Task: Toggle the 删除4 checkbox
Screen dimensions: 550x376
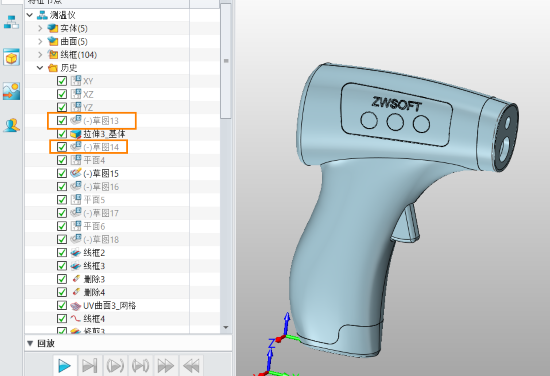Action: [x=62, y=292]
